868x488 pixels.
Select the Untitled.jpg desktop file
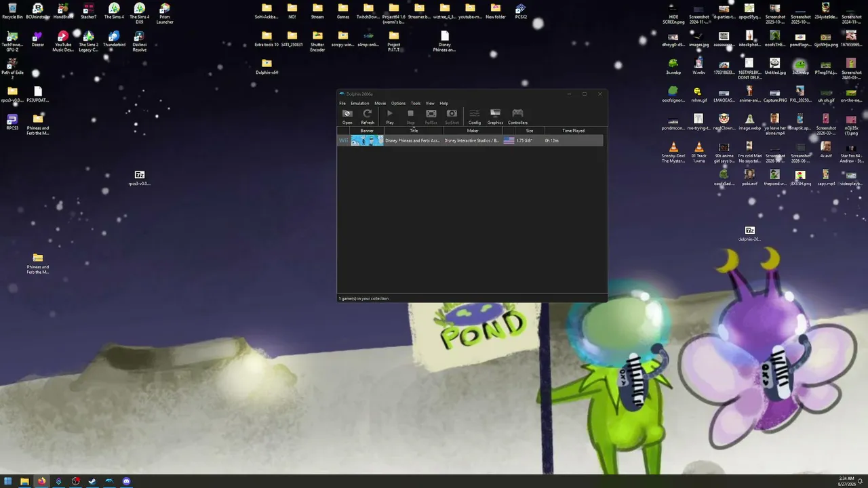click(x=774, y=66)
